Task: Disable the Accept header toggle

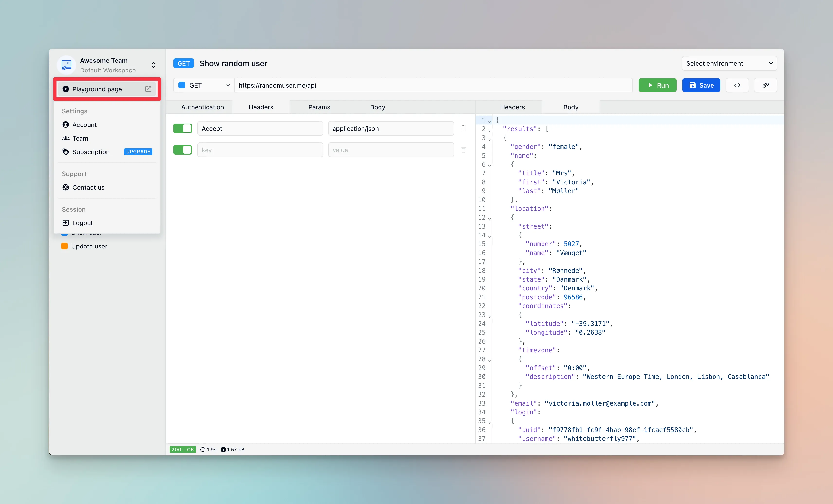Action: [x=182, y=128]
